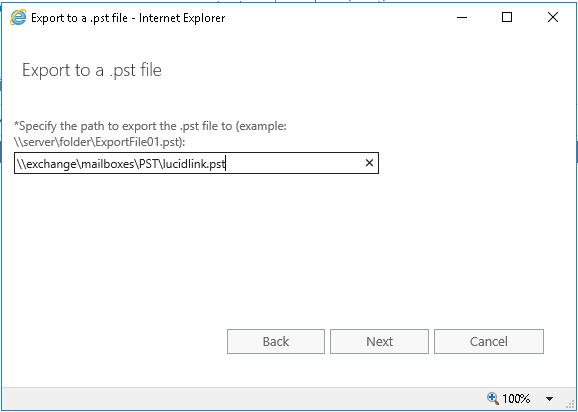Minimize the Export to a .pst file window
This screenshot has height=412, width=578.
point(462,17)
